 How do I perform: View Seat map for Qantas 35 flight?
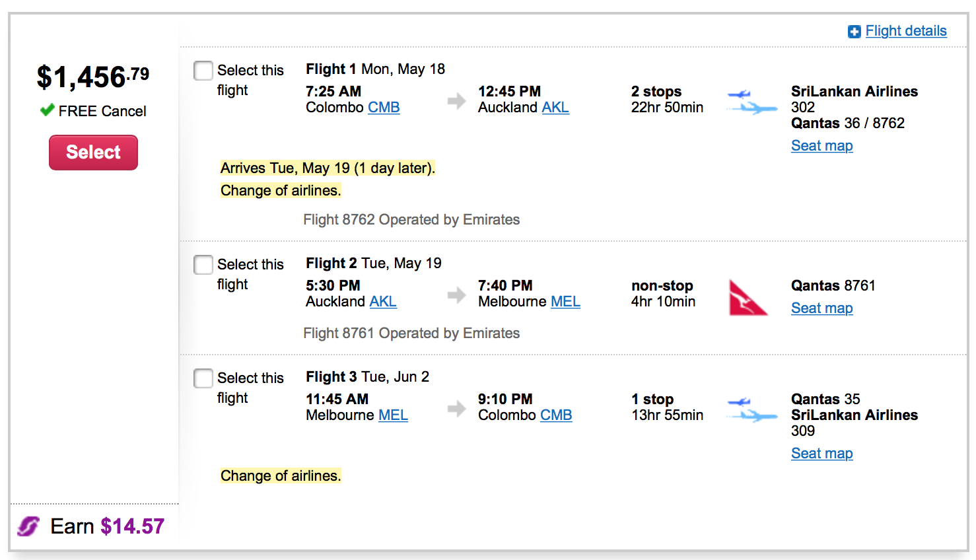point(821,454)
